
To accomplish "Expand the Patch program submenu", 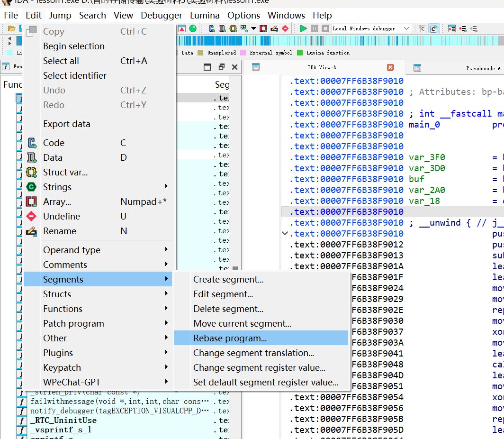I will click(98, 323).
